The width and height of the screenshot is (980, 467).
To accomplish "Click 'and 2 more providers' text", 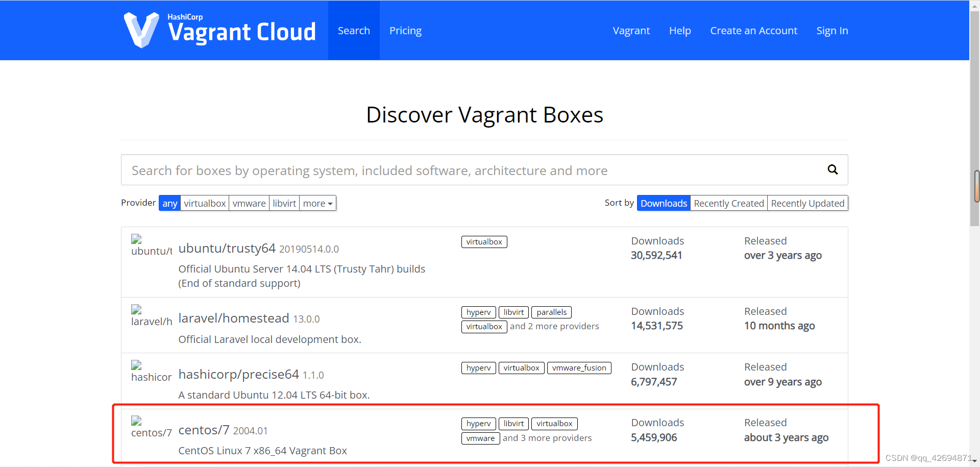I will 554,326.
